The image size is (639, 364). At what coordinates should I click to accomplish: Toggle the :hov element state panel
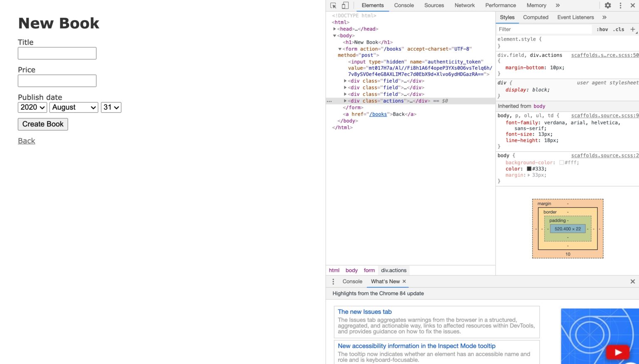coord(602,29)
